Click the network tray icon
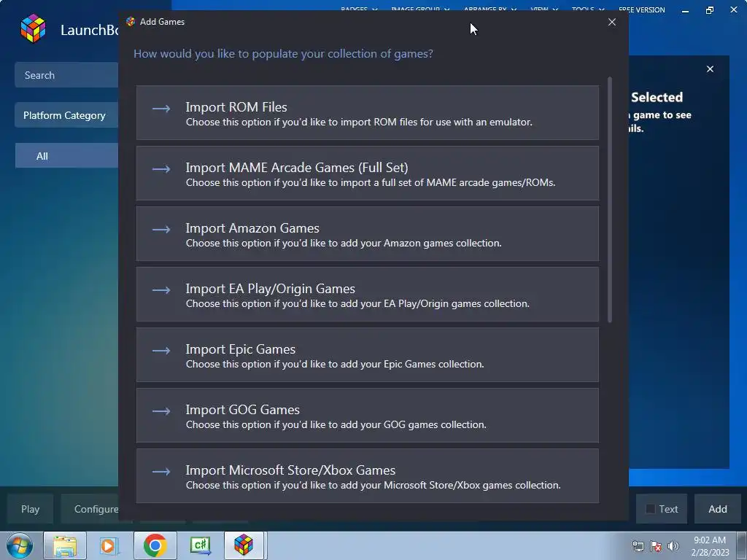 (x=638, y=546)
